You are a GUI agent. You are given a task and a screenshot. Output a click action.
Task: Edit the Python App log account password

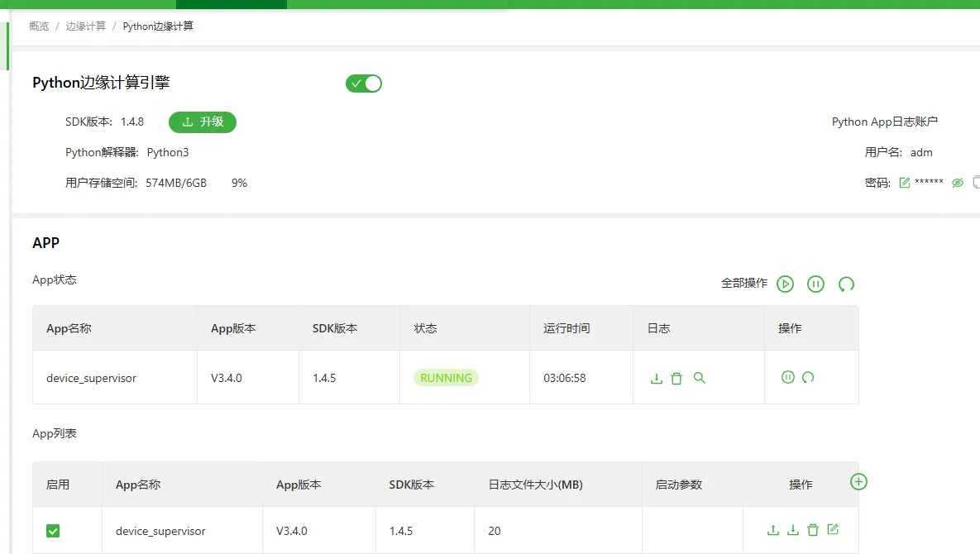click(905, 183)
